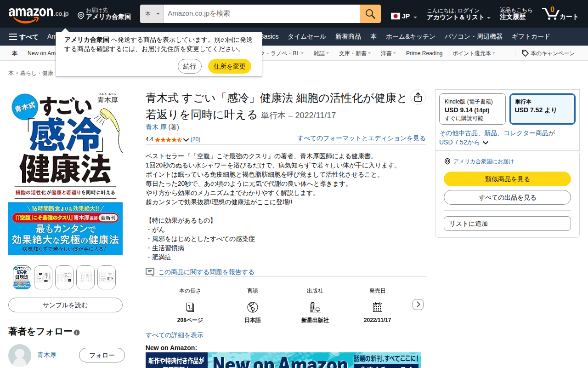The image size is (588, 368).
Task: Click the 住所を変更 button
Action: [x=230, y=66]
